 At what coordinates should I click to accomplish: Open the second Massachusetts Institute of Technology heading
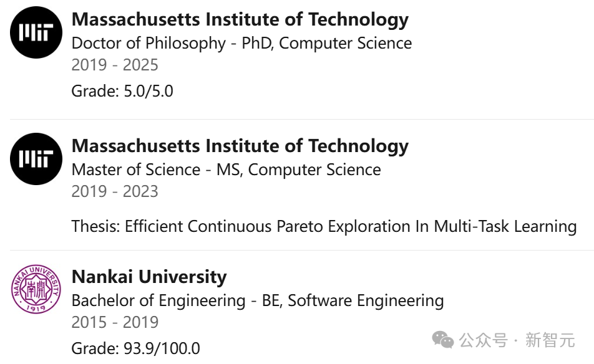(x=240, y=146)
